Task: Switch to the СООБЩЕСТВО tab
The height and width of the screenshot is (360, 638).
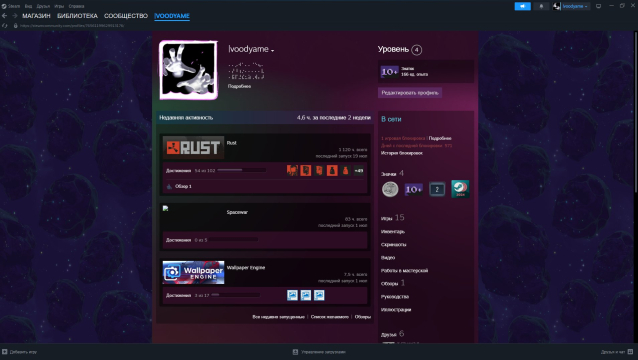Action: [x=126, y=16]
